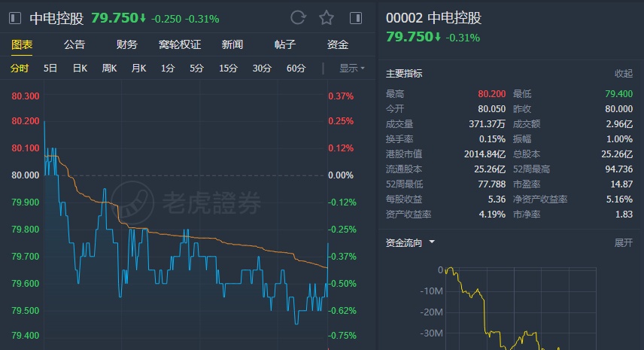The image size is (644, 350).
Task: Click the 净资产收益率 value 5.16%
Action: [619, 199]
